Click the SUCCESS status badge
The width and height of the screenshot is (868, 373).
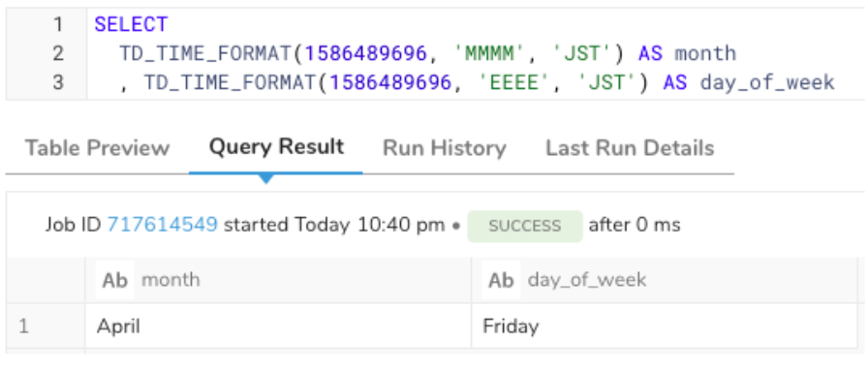(x=525, y=226)
